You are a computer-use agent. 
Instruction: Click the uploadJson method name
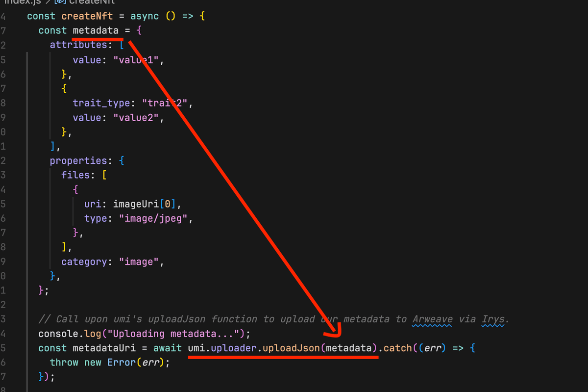(292, 348)
